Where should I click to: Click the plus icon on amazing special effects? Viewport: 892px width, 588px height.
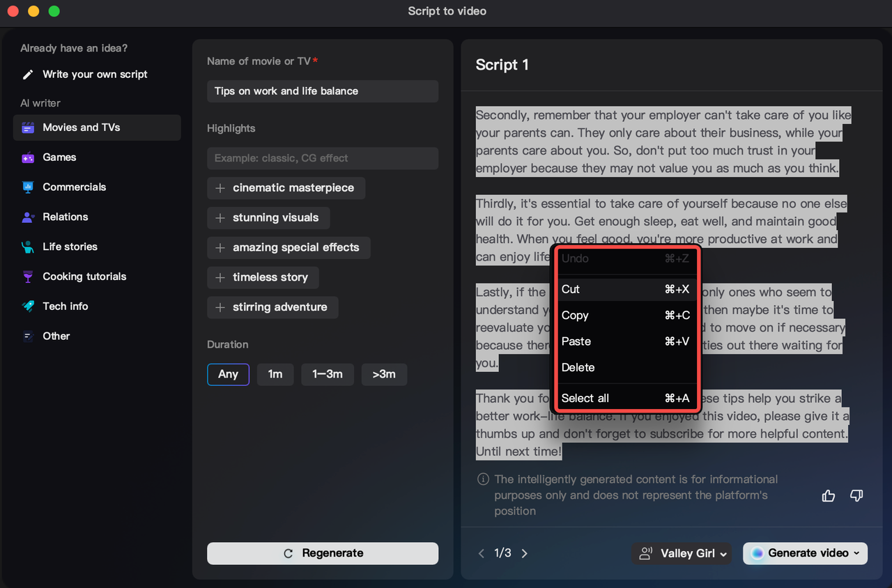tap(220, 248)
